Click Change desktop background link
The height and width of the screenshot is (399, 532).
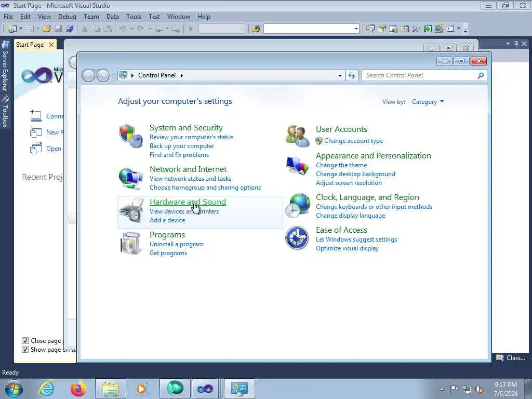tap(355, 174)
